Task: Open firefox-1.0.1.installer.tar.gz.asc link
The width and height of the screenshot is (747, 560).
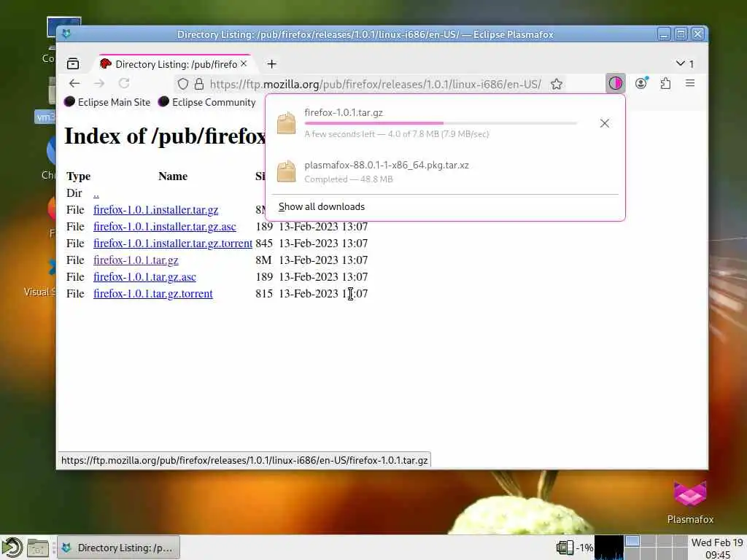Action: (165, 227)
